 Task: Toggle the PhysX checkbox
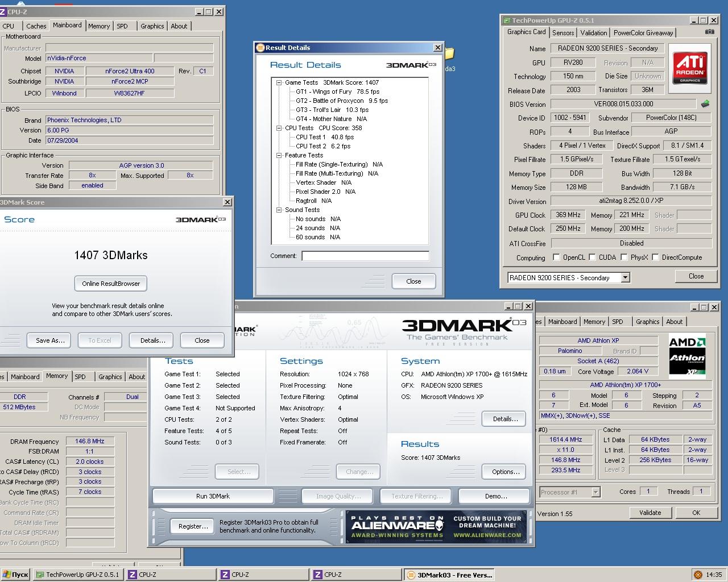point(624,257)
